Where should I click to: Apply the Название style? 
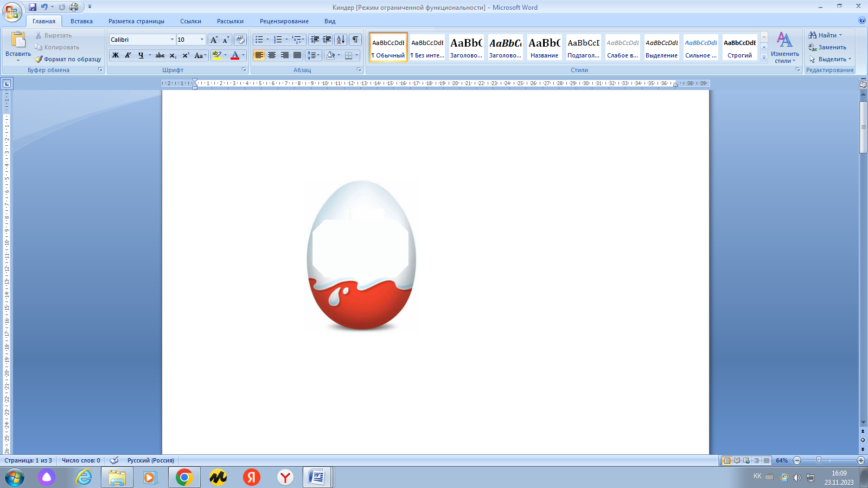tap(545, 47)
